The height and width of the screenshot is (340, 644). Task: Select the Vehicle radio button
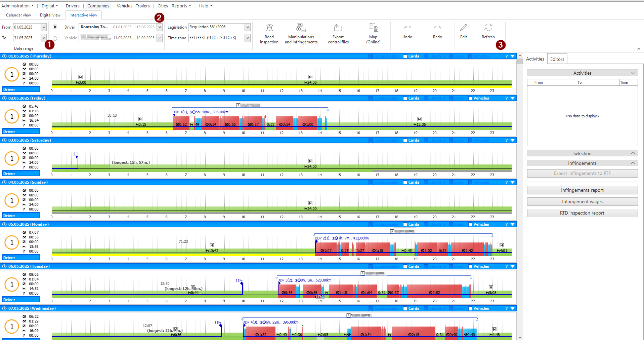pos(55,38)
